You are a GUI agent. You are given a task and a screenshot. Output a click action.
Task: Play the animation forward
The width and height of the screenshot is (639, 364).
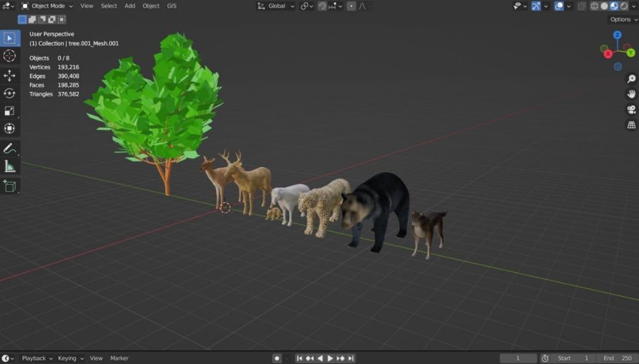click(x=330, y=358)
